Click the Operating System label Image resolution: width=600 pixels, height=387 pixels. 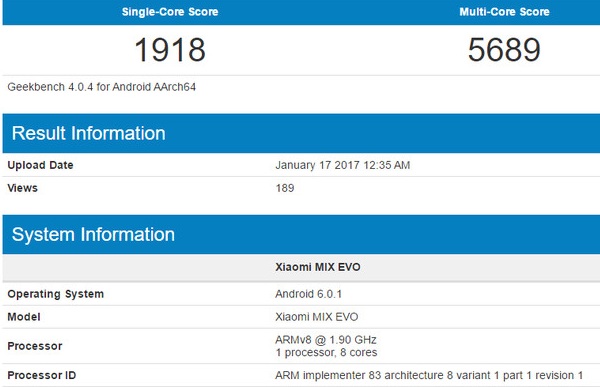coord(55,294)
